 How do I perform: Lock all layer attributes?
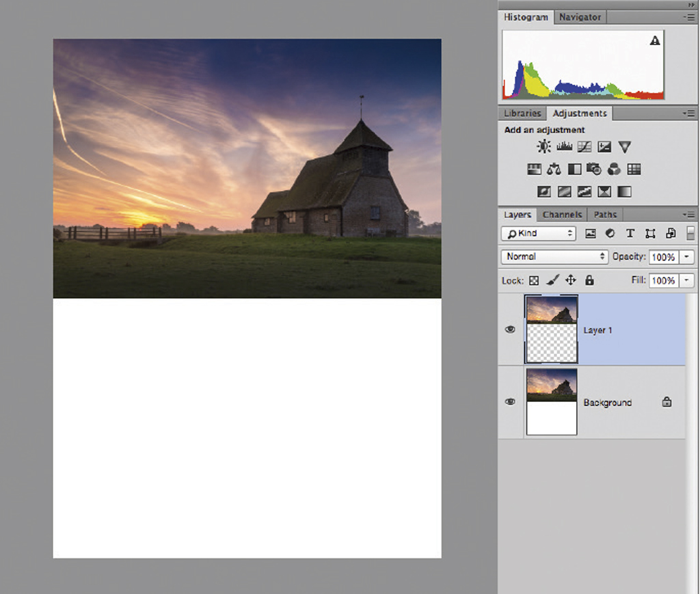589,280
